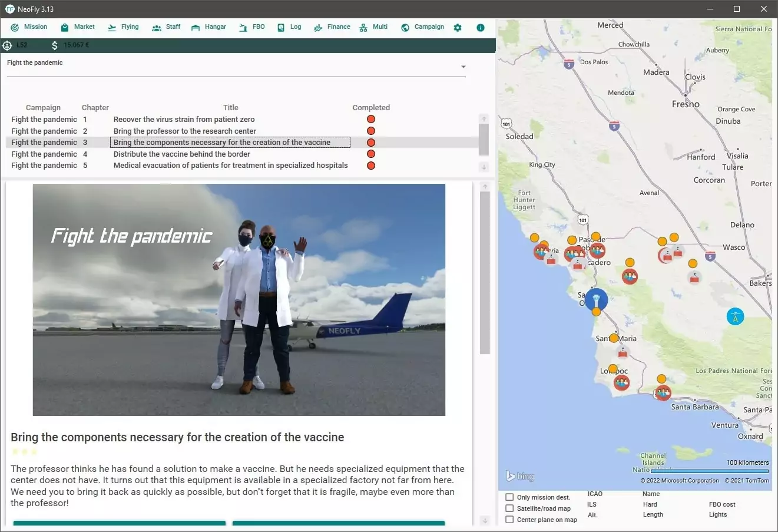Open the Market tab
The width and height of the screenshot is (778, 532).
[x=78, y=27]
